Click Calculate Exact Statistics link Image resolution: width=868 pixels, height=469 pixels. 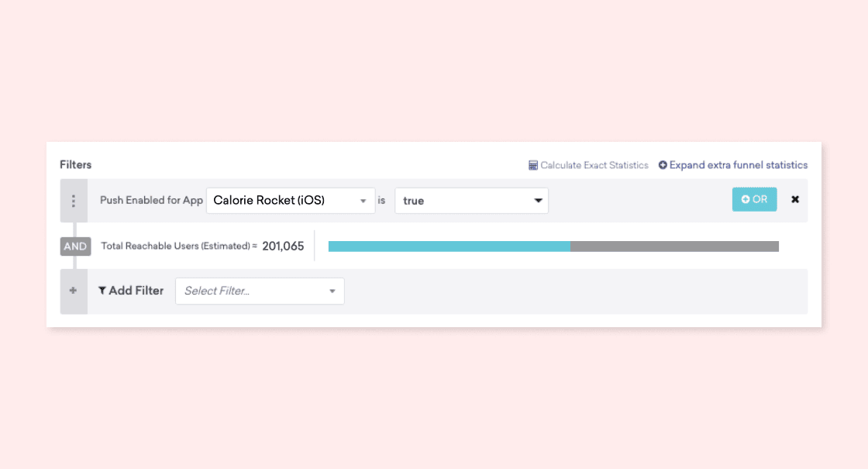pyautogui.click(x=594, y=165)
